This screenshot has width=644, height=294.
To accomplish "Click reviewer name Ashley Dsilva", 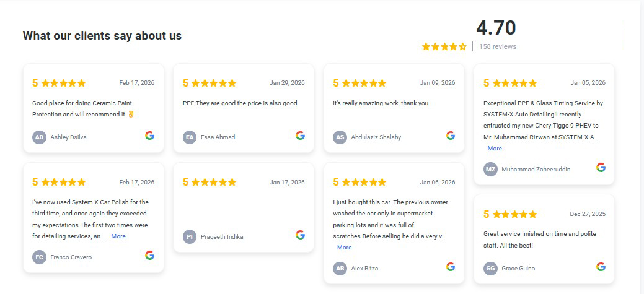I will (68, 137).
